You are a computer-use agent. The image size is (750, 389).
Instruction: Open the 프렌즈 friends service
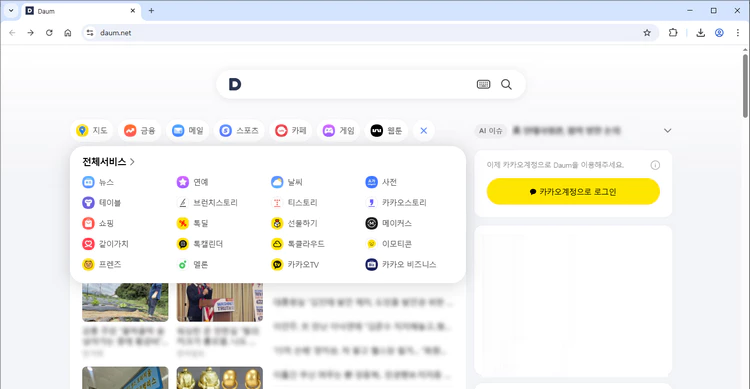coord(101,265)
